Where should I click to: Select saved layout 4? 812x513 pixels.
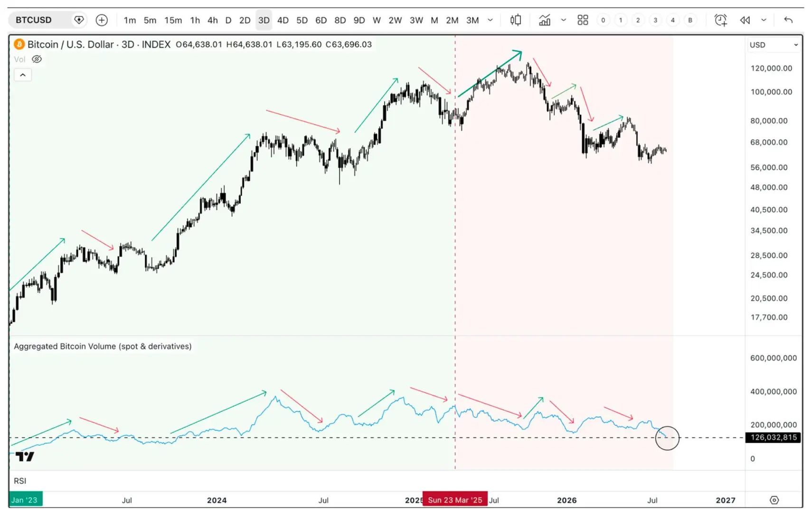(x=672, y=20)
